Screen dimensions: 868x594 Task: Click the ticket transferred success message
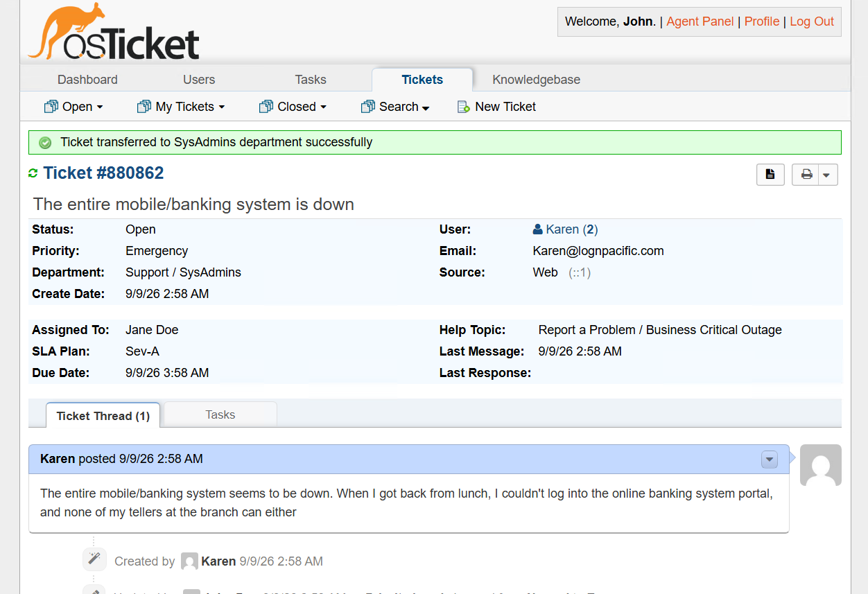tap(216, 142)
